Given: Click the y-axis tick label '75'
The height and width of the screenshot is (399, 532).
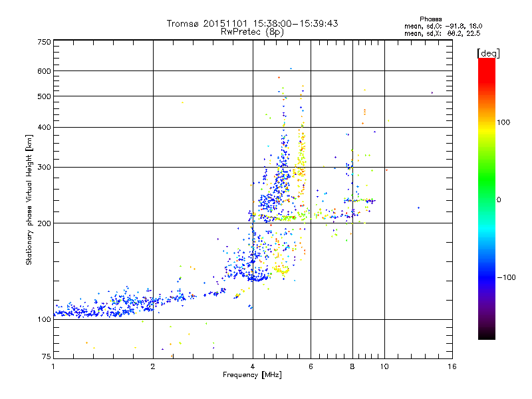Looking at the screenshot, I should pos(47,356).
